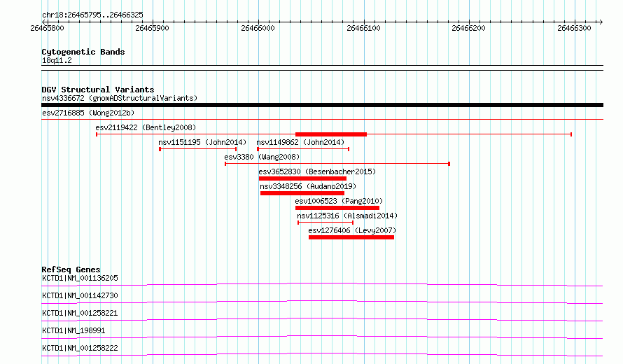Image resolution: width=623 pixels, height=364 pixels.
Task: Open variant nsv1125316 (Alsmadi2014) label
Action: coord(347,216)
